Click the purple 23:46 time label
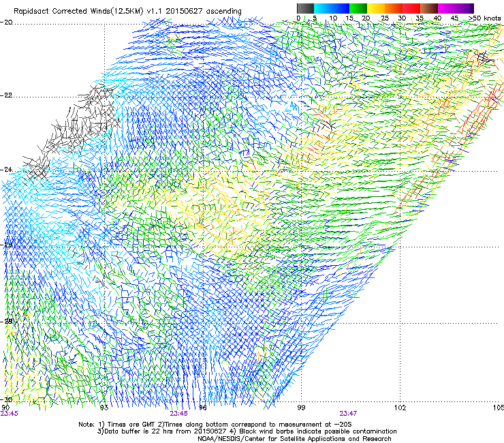Image resolution: width=504 pixels, height=443 pixels. click(178, 414)
